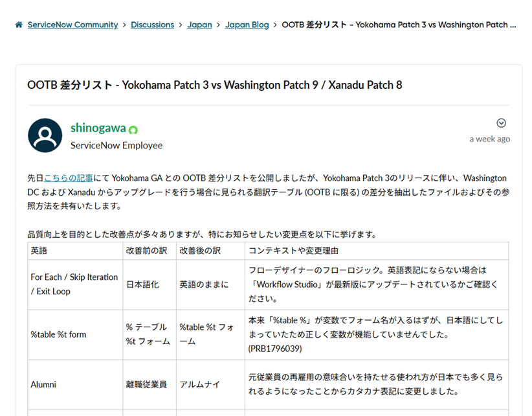
Task: Click the shinogawa author avatar
Action: pos(45,135)
